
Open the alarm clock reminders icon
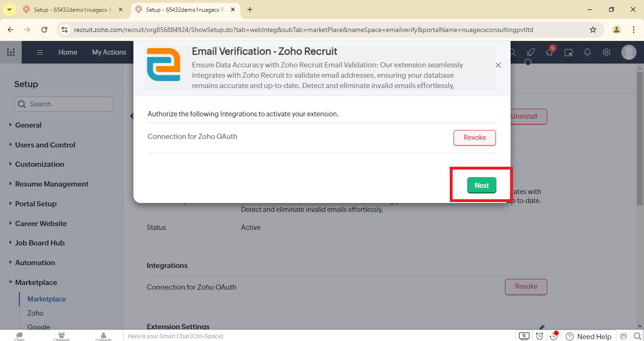pyautogui.click(x=540, y=336)
